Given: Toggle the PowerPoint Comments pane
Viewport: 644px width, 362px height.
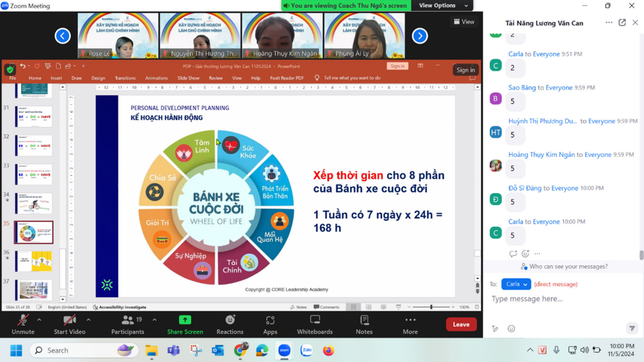Looking at the screenshot, I should [x=326, y=307].
